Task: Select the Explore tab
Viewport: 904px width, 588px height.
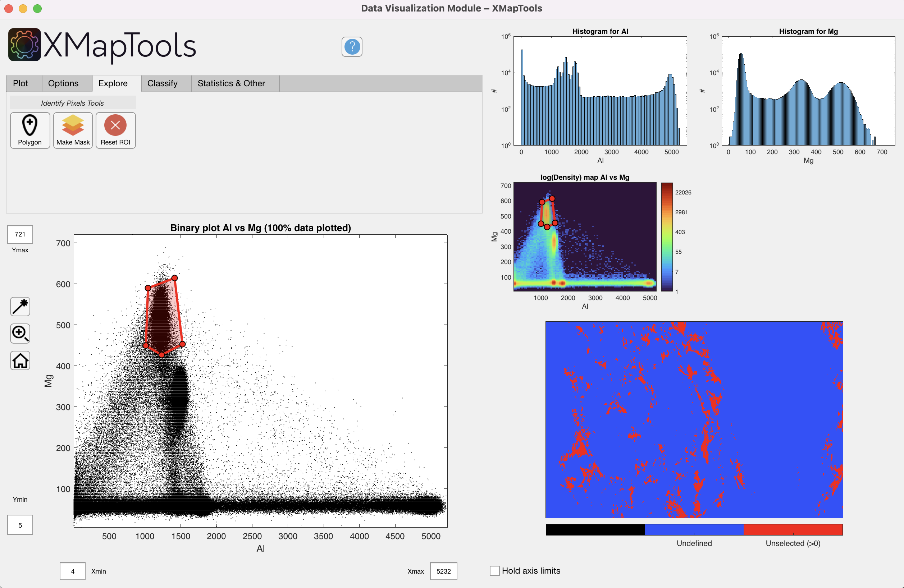Action: [x=113, y=83]
